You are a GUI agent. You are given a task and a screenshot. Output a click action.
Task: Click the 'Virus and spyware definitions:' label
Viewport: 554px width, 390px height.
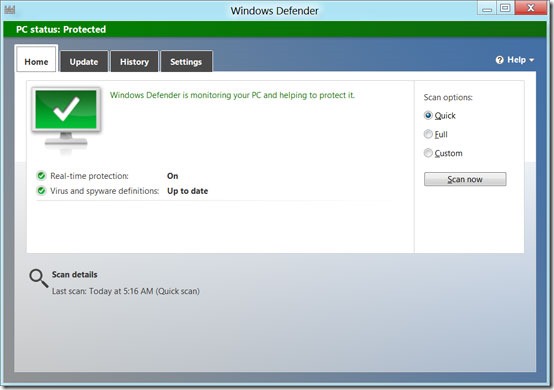coord(105,191)
